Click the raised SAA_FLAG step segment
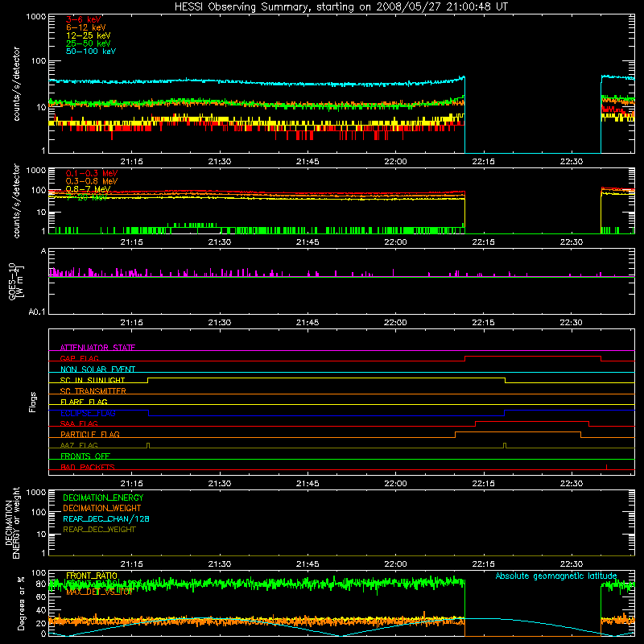The height and width of the screenshot is (644, 644). [532, 421]
